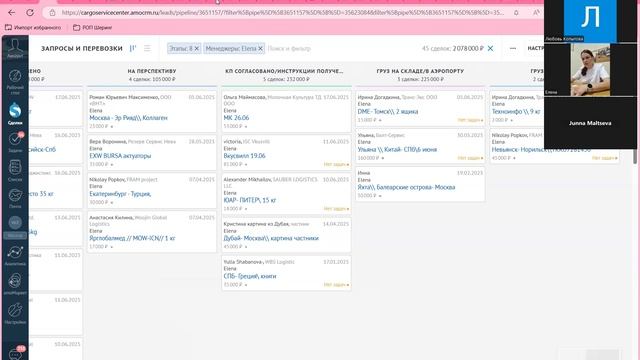This screenshot has width=640, height=360.
Task: Click the НА ПЕРСПЕКТИВУ column header
Action: [x=152, y=71]
